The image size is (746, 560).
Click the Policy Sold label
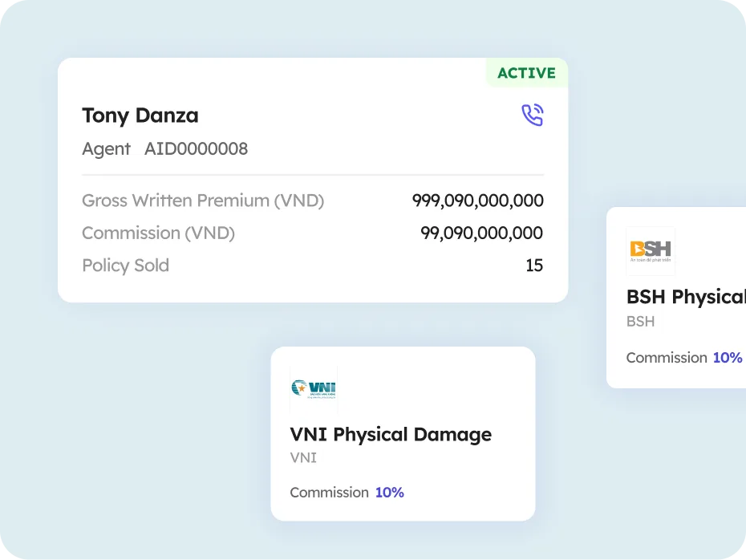(125, 266)
